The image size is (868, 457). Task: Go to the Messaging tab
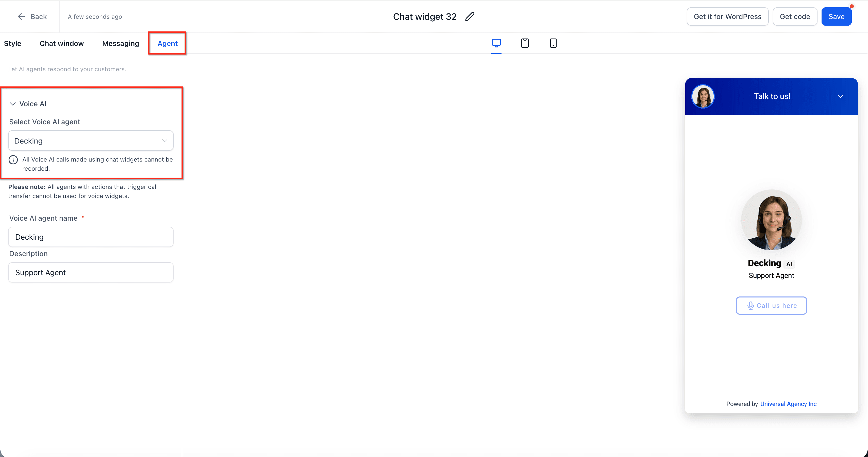[x=121, y=43]
